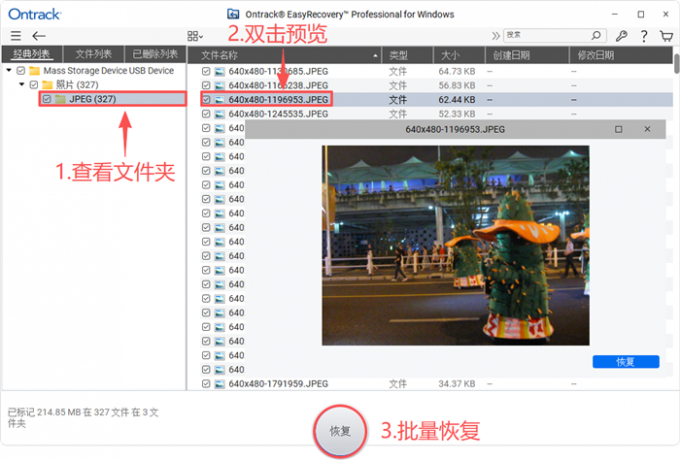Open the shopping cart icon
Viewport: 680px width, 461px height.
[x=666, y=36]
